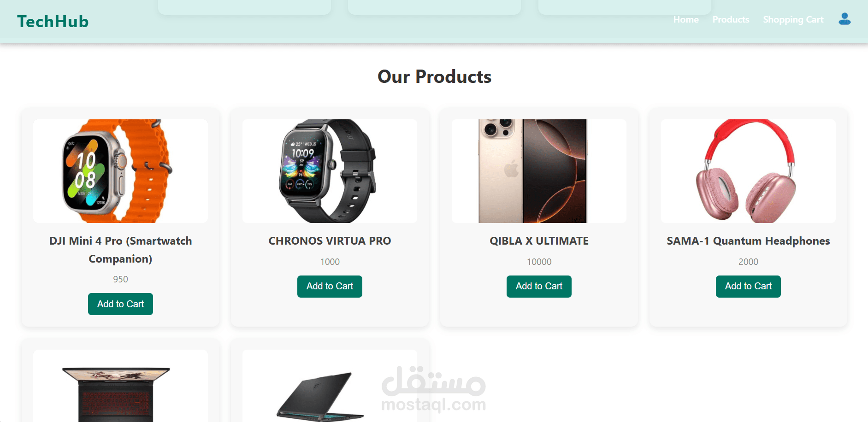
Task: Click the black MSI laptop image
Action: tap(330, 386)
